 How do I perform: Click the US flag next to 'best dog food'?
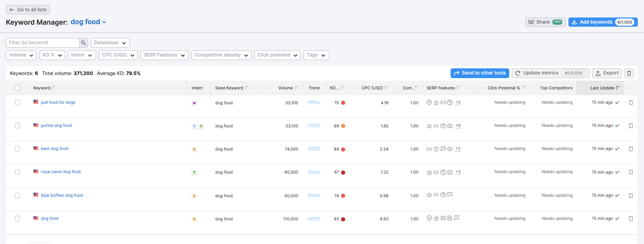coord(36,148)
